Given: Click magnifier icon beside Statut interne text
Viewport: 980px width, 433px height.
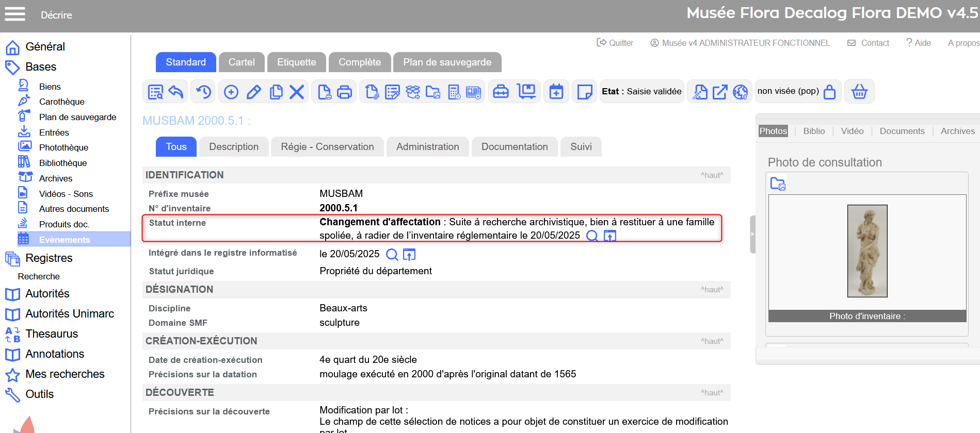Looking at the screenshot, I should coord(592,236).
